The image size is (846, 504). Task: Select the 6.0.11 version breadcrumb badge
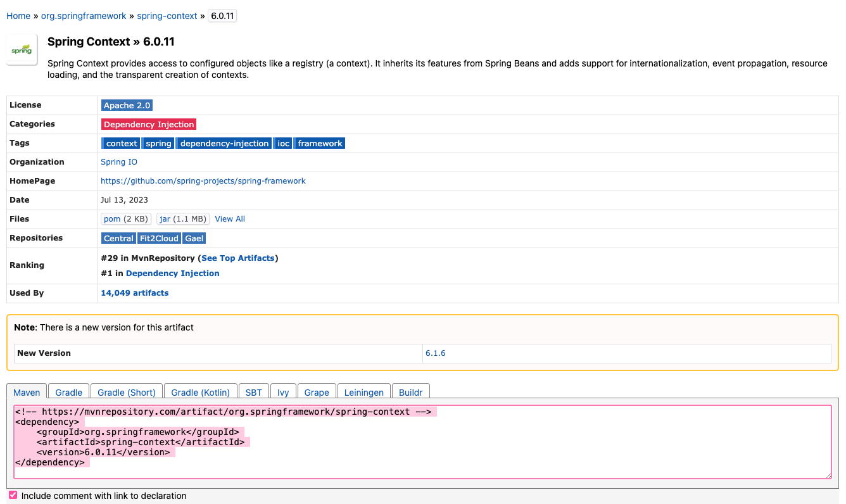[x=222, y=16]
